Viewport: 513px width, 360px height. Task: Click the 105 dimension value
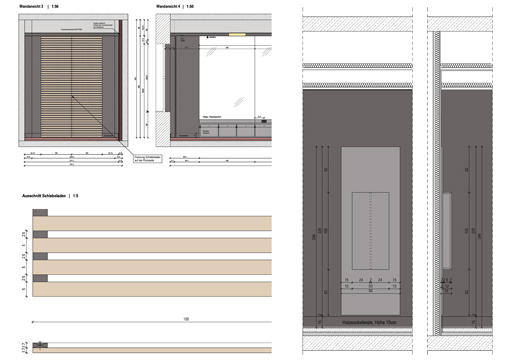pos(186,319)
